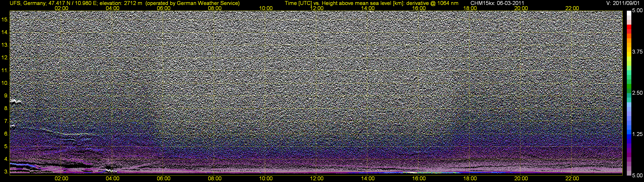Click the 12 km height axis label
This screenshot has height=182, width=644.
(5, 58)
